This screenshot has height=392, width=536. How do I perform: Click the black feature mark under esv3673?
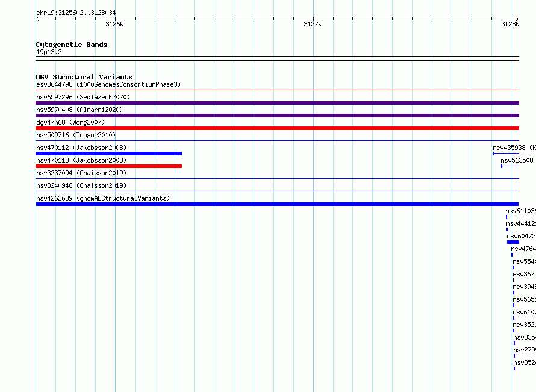(514, 280)
